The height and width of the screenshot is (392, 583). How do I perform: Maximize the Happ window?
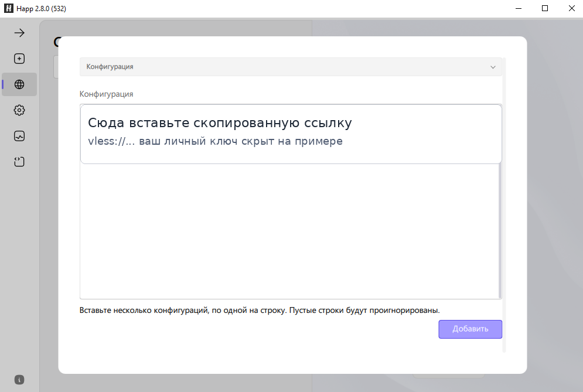tap(545, 8)
